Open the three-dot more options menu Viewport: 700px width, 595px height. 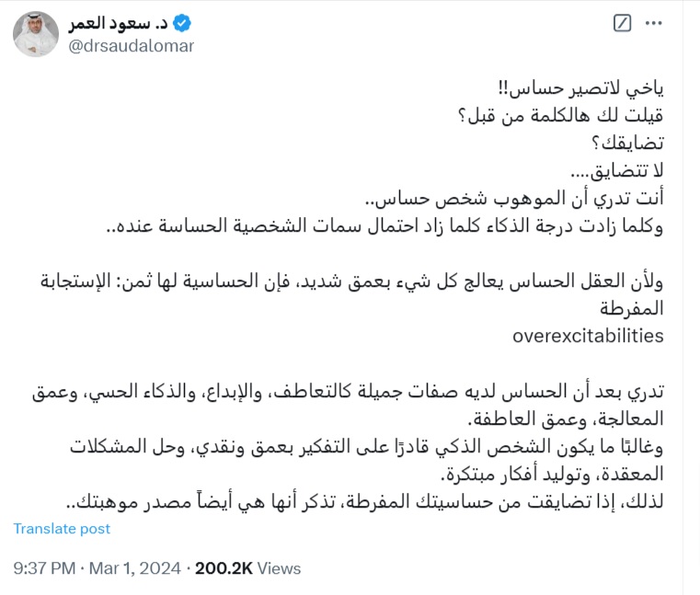click(654, 23)
